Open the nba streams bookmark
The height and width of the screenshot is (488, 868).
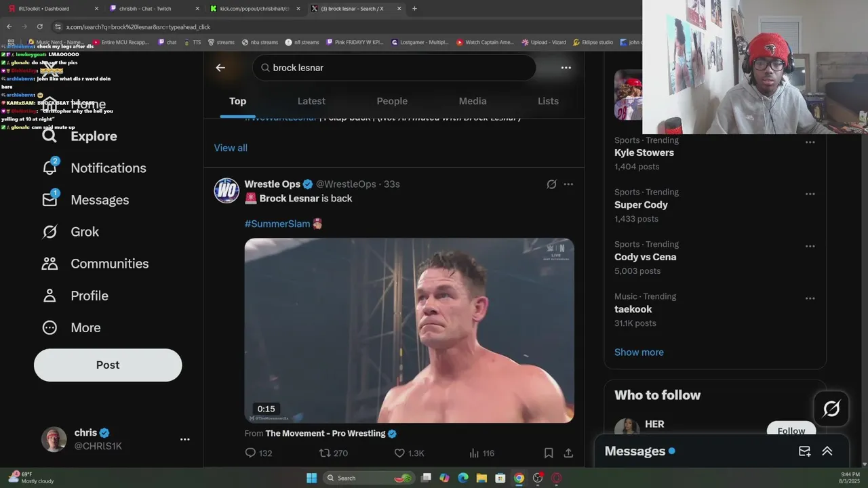pos(259,42)
